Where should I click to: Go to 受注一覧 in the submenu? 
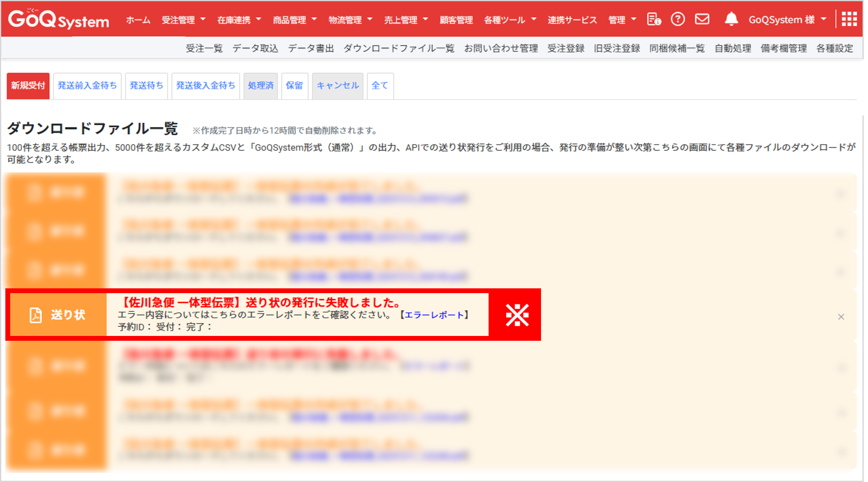[204, 49]
